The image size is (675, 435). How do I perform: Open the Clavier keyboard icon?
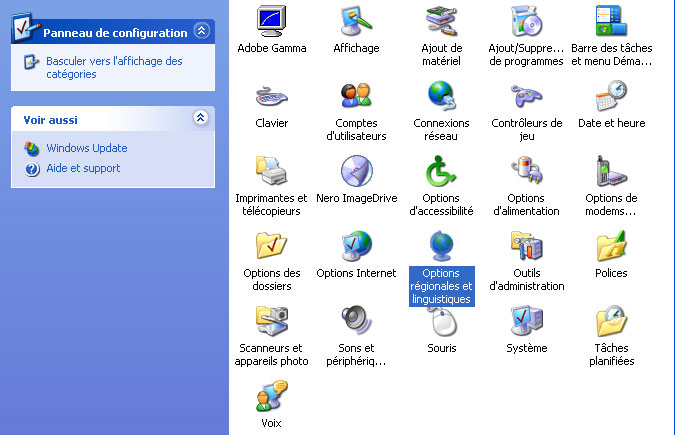pyautogui.click(x=272, y=96)
